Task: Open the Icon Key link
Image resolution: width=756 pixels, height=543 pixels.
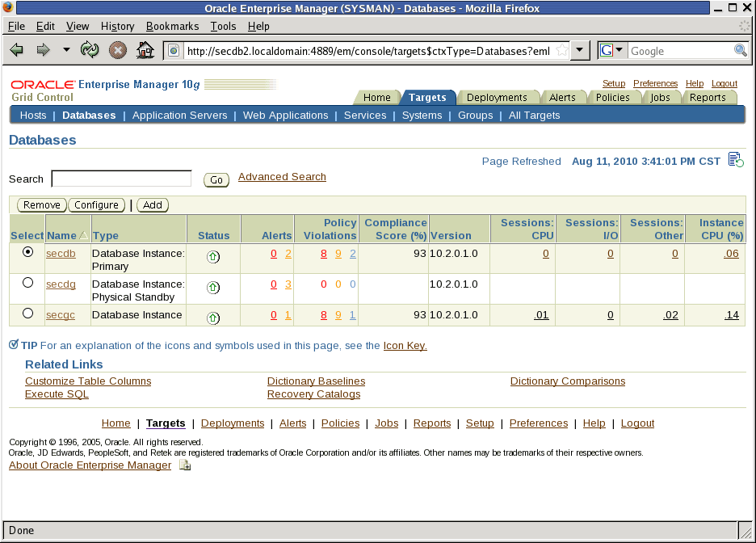Action: point(405,345)
